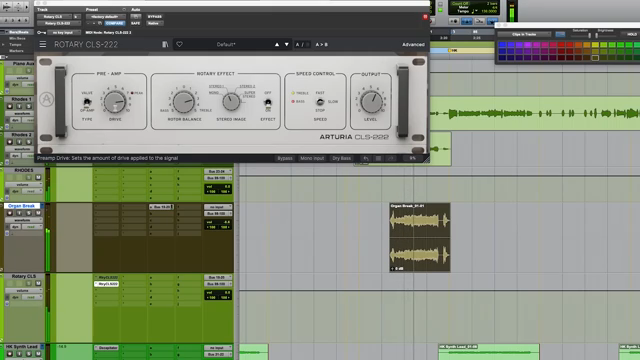Click the Stereo Image selector knob
Image resolution: width=640 pixels, height=360 pixels.
click(x=231, y=102)
